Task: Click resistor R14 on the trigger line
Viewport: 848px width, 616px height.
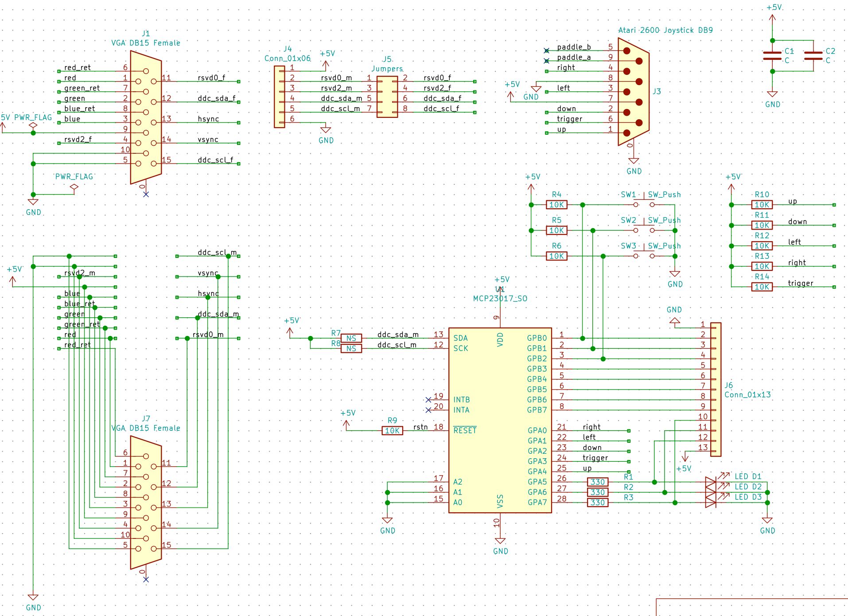Action: pyautogui.click(x=762, y=287)
